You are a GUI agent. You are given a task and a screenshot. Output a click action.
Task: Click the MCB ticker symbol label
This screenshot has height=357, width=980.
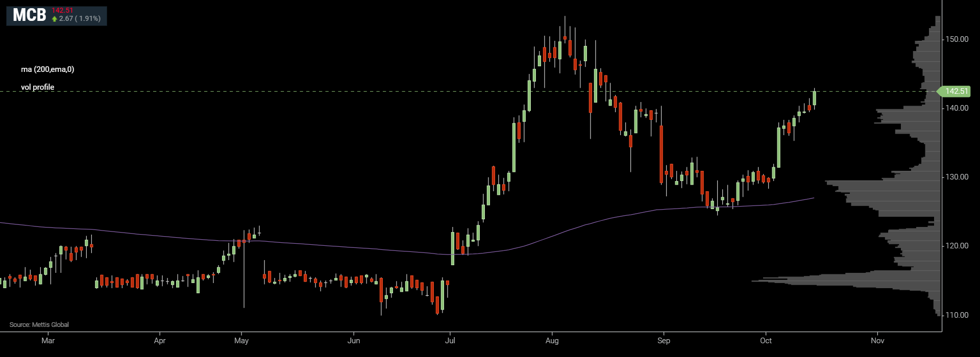(x=29, y=15)
